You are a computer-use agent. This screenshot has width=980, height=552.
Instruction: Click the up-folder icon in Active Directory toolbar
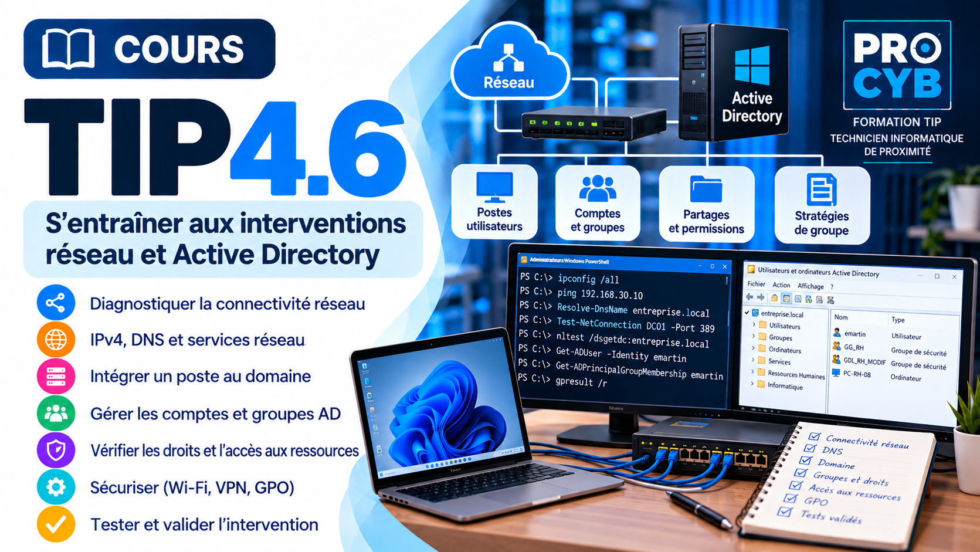(774, 298)
